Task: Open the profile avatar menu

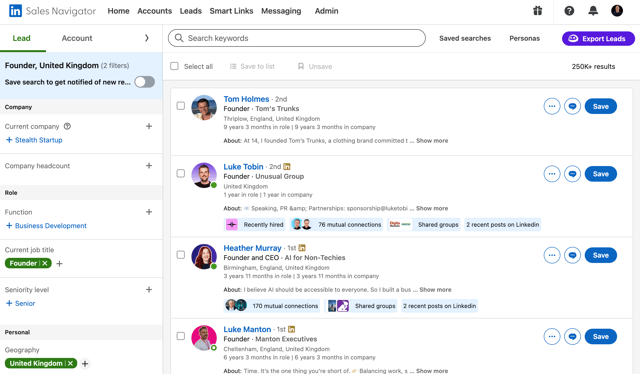Action: 617,11
